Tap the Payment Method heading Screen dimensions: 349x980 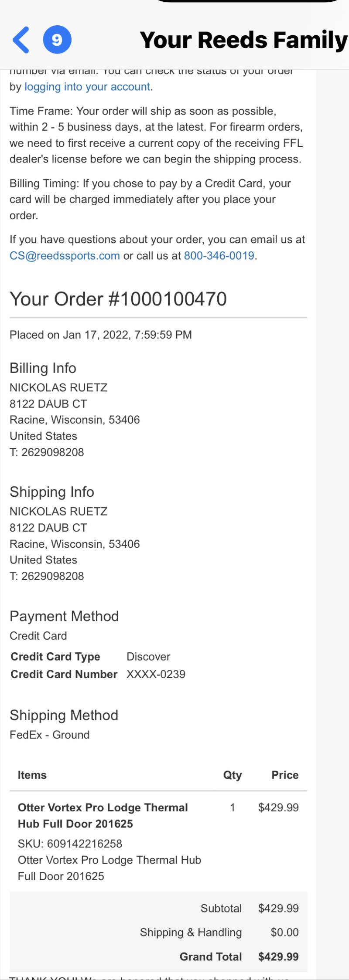tap(64, 616)
